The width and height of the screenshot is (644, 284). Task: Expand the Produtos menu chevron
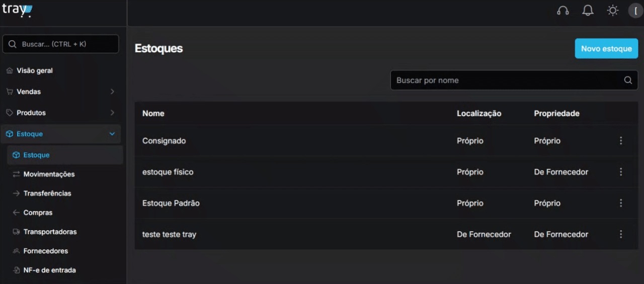pyautogui.click(x=112, y=113)
